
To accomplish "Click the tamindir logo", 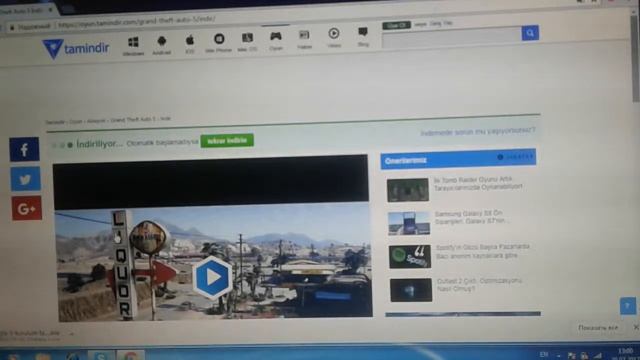I will (x=76, y=49).
